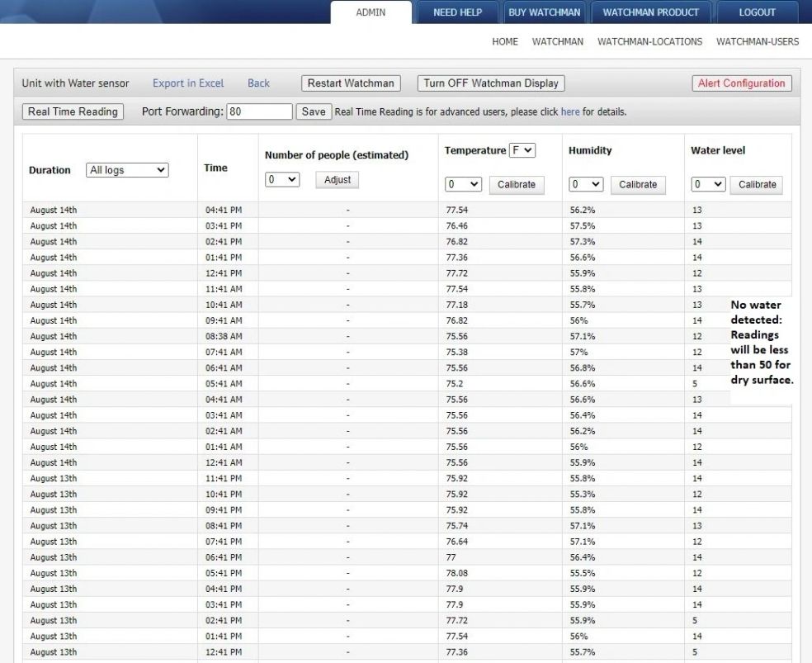Click the Duration column header
This screenshot has height=663, width=812.
click(x=50, y=170)
